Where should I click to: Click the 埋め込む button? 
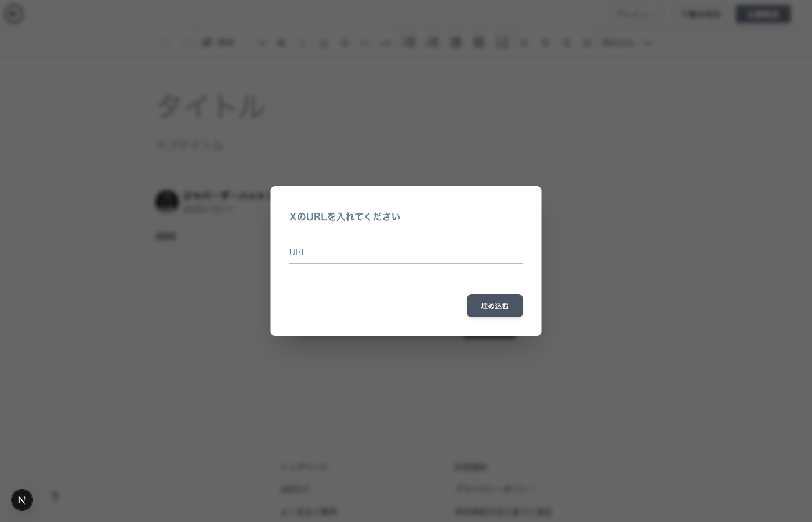click(495, 306)
